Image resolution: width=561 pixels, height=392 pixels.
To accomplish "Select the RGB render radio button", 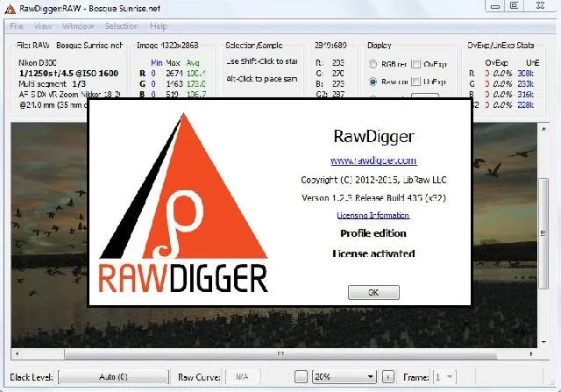I will [373, 64].
